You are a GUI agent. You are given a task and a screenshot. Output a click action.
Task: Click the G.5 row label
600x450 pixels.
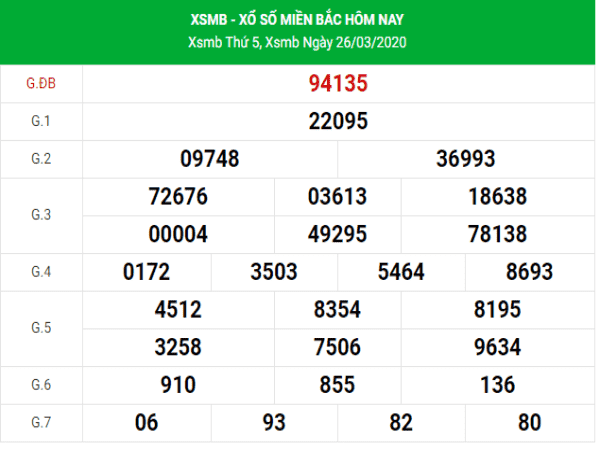[x=41, y=328]
